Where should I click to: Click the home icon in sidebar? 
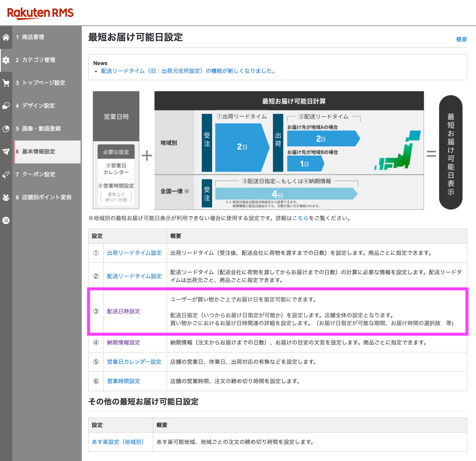[6, 37]
